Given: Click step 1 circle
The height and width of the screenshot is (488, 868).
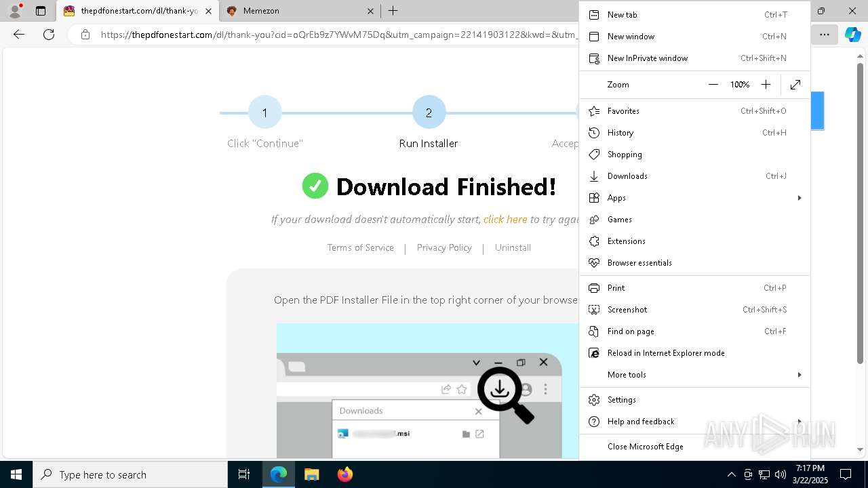Looking at the screenshot, I should tap(264, 113).
